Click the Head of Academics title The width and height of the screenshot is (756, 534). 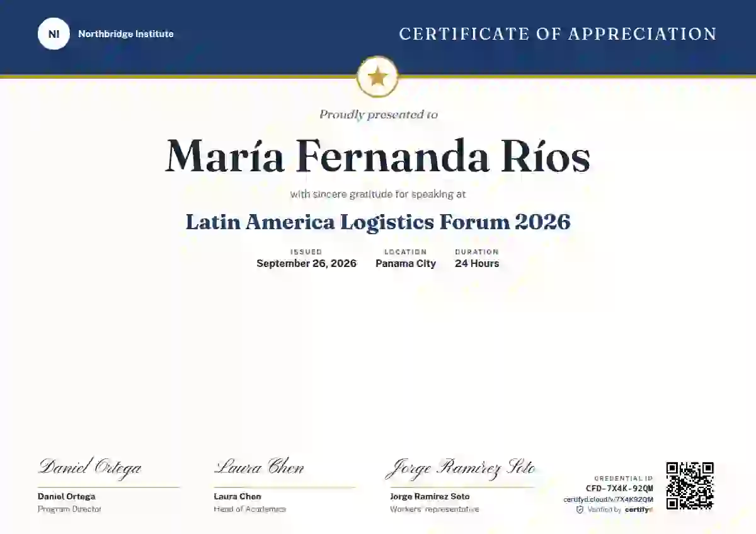coord(249,509)
